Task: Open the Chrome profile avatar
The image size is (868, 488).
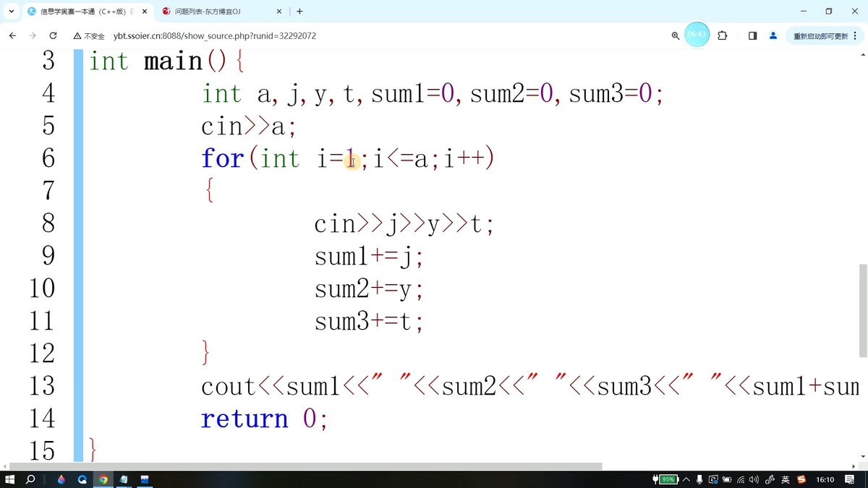Action: [773, 35]
